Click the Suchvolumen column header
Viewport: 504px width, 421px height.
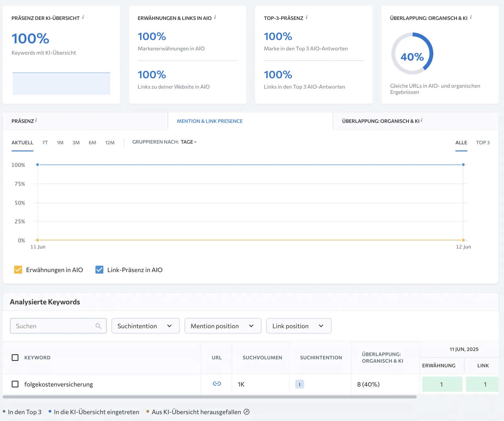point(262,358)
